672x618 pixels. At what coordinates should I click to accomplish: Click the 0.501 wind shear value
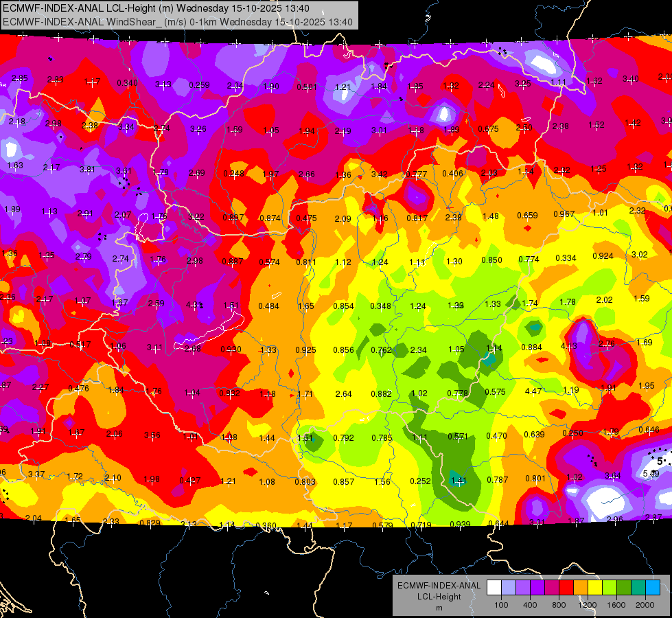[x=307, y=87]
